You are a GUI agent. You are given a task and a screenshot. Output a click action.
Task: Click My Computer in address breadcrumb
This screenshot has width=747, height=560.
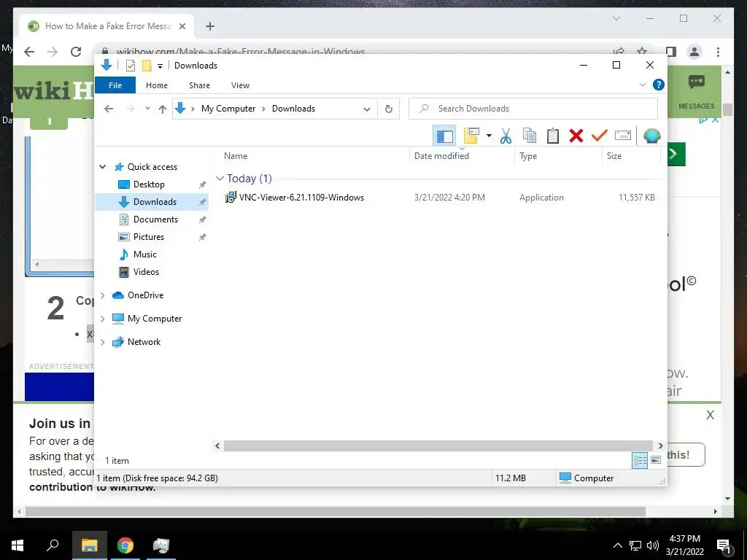(228, 109)
